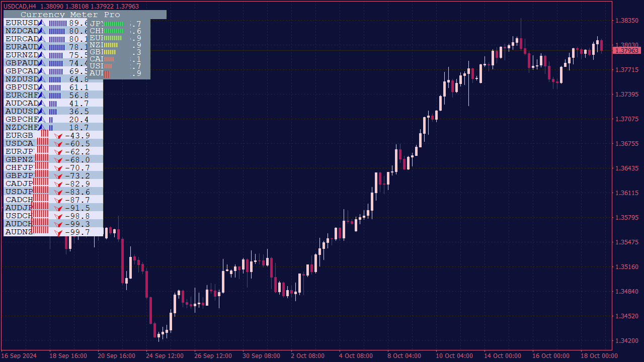
Task: Click the -99.3 value in the meter
Action: tap(77, 224)
